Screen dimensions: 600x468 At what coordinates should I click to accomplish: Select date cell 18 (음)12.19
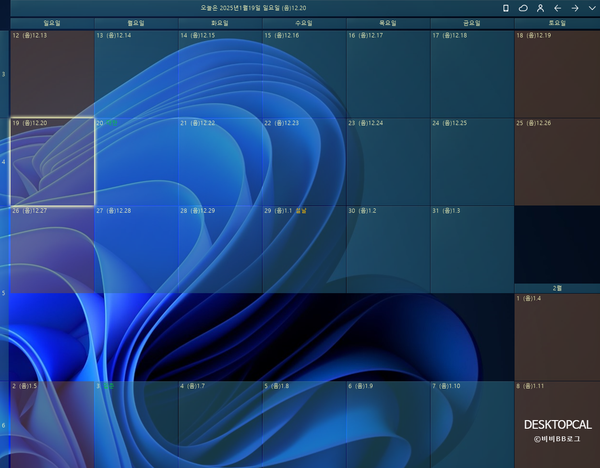[557, 74]
